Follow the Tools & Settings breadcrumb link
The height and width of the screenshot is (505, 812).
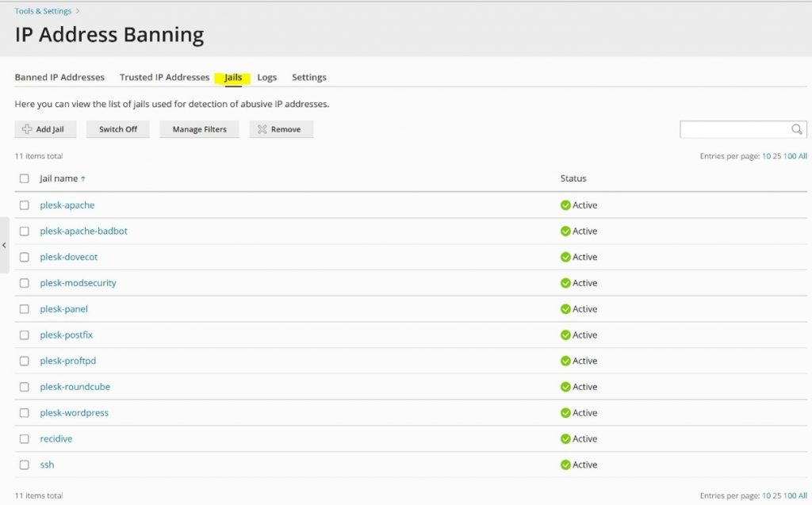pyautogui.click(x=43, y=11)
